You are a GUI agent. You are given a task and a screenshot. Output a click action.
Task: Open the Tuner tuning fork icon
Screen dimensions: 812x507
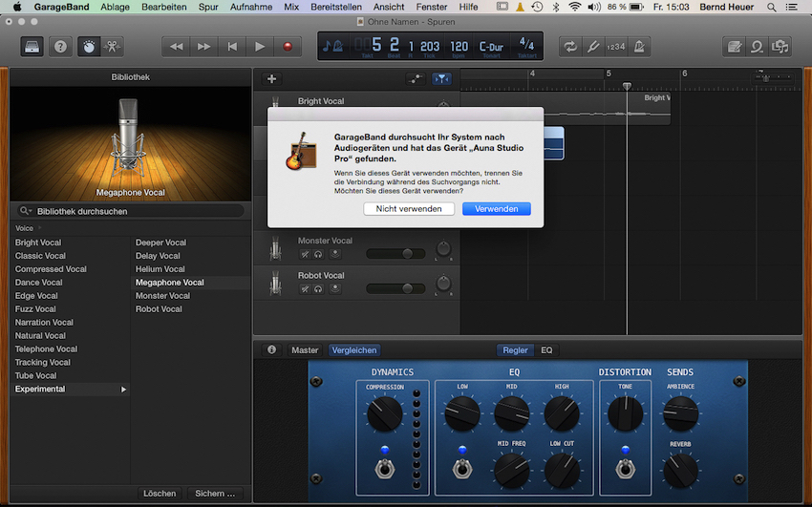[x=593, y=47]
